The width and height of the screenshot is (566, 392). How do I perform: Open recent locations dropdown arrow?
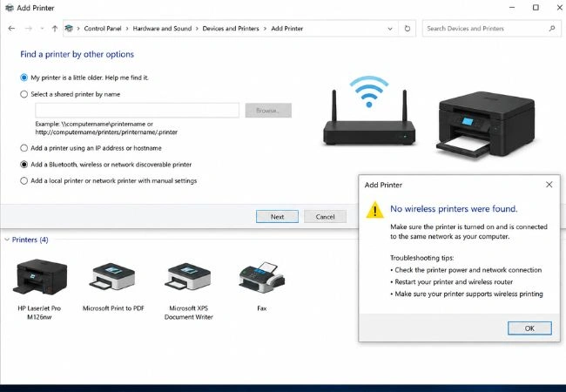(43, 29)
